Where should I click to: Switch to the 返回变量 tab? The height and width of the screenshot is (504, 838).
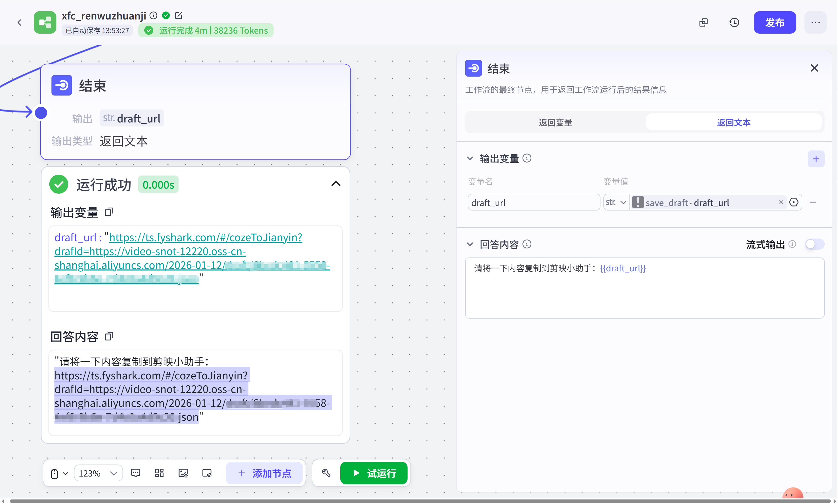coord(555,122)
